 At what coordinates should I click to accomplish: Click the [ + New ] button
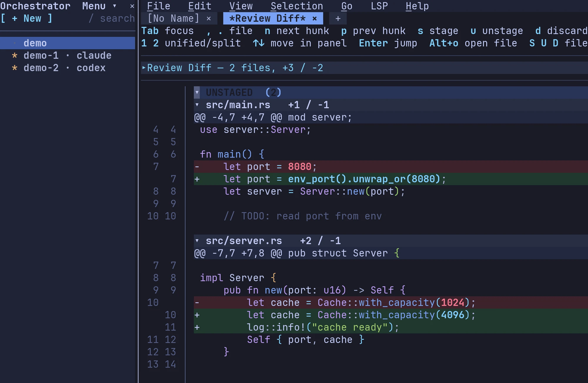point(26,19)
